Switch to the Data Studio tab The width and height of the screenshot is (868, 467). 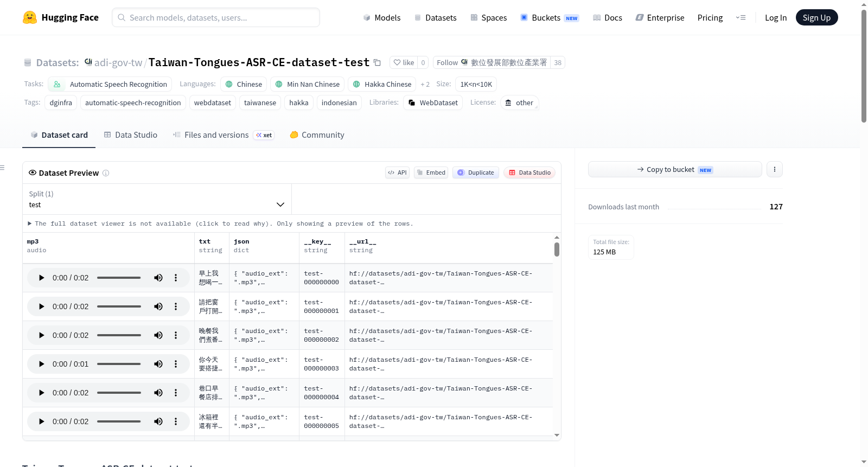pos(130,135)
